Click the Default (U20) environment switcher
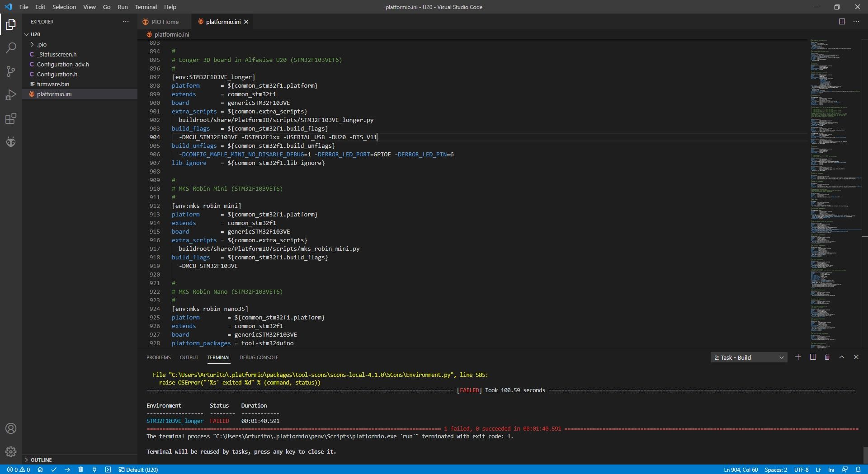This screenshot has width=868, height=474. point(138,469)
